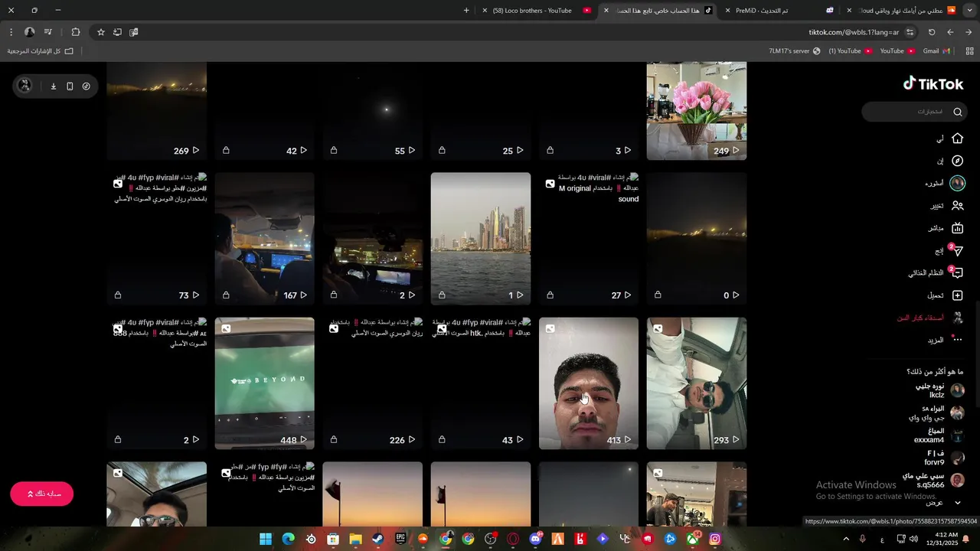Click the compass icon in floating toolbar
The image size is (980, 551).
click(x=86, y=86)
